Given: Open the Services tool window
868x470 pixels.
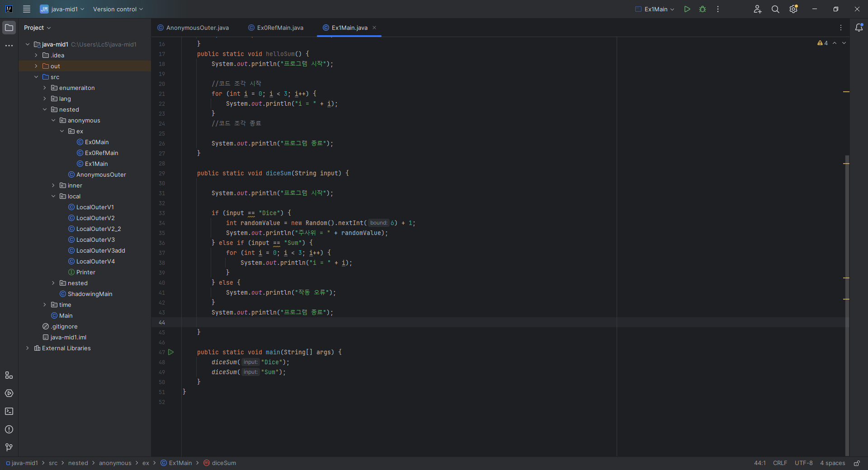Looking at the screenshot, I should pos(9,393).
